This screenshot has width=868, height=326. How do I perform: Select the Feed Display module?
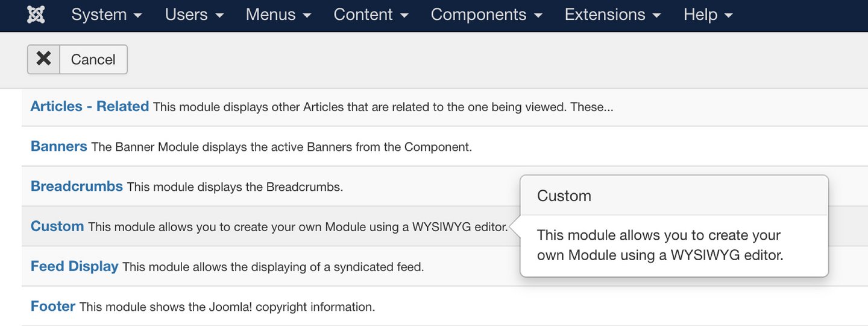[74, 266]
